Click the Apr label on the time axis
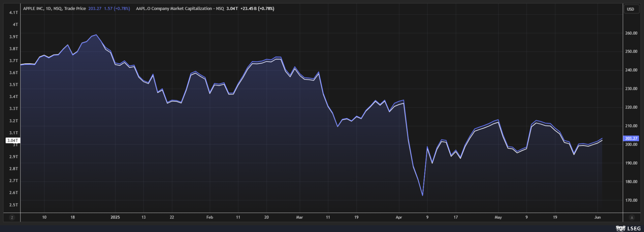 pos(399,217)
